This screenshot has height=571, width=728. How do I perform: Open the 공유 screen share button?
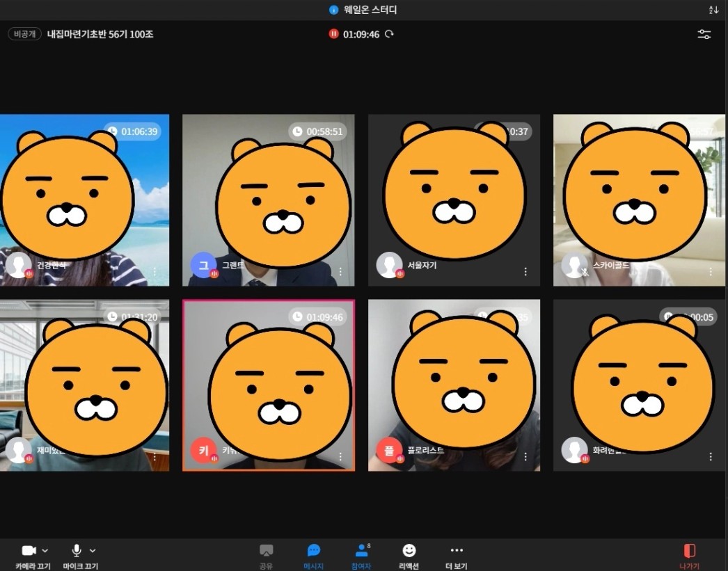point(266,556)
